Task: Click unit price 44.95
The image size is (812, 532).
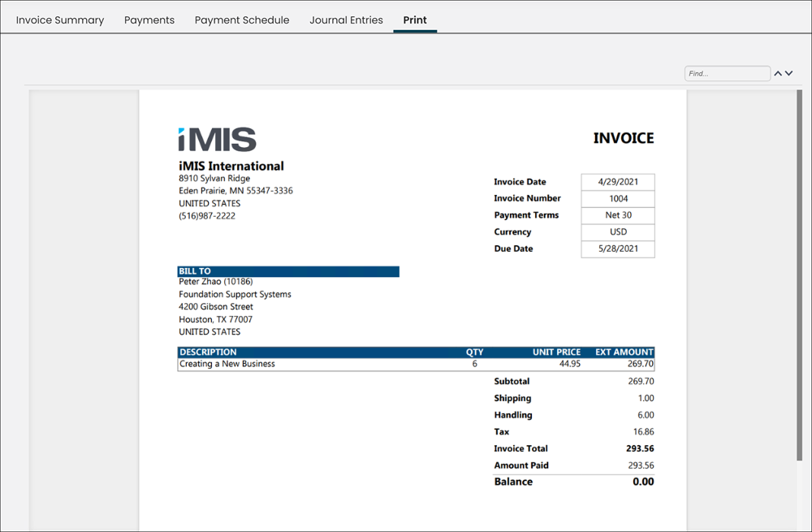Action: click(570, 364)
